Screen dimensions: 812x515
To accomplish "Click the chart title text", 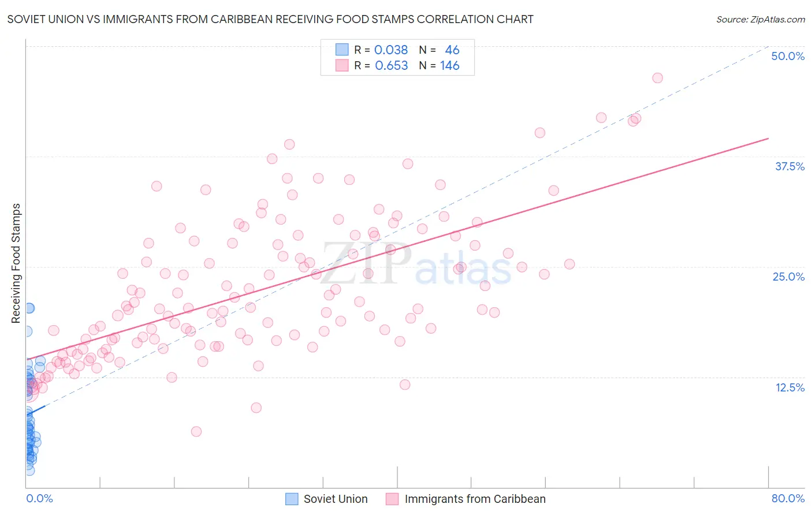I will [270, 19].
